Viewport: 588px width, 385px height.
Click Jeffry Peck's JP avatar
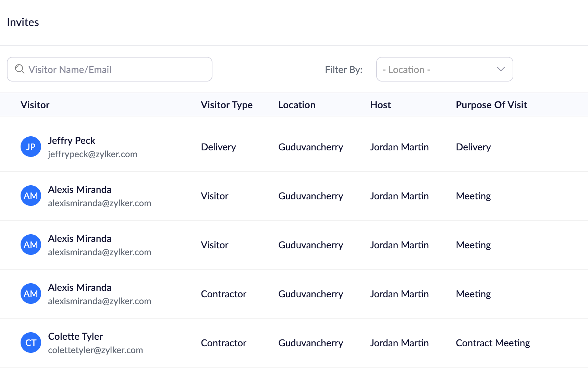pos(31,147)
